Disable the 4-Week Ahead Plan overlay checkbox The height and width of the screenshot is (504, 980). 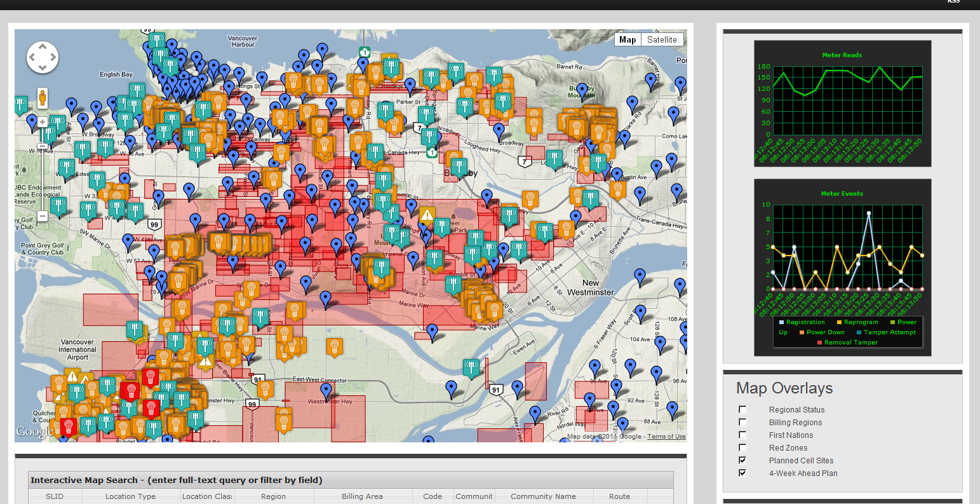pos(742,473)
